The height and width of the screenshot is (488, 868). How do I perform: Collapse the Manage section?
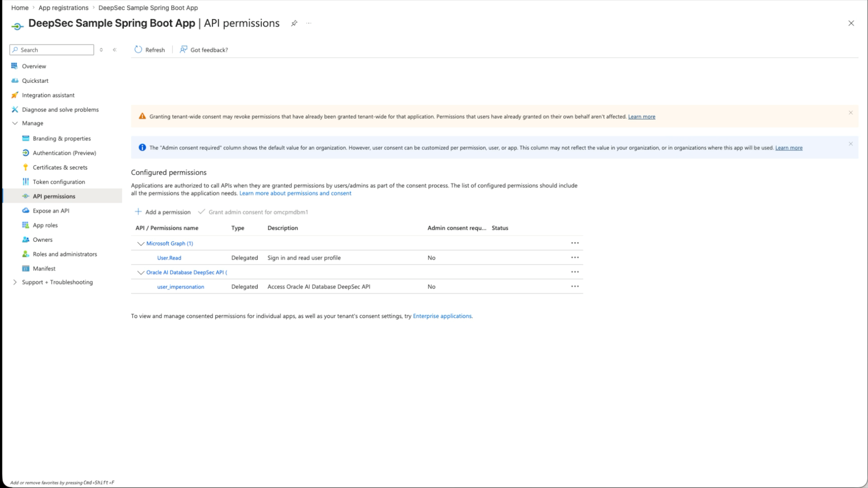click(14, 123)
